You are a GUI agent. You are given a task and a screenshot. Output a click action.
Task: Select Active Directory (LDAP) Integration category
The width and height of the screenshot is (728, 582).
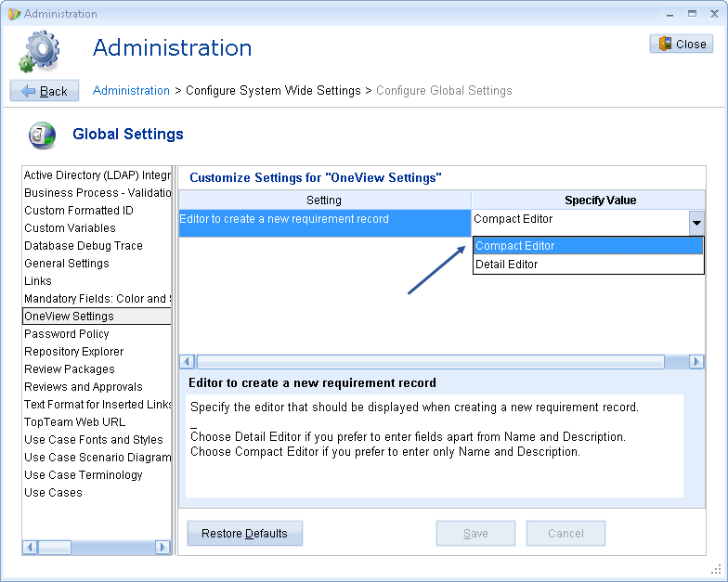[97, 175]
